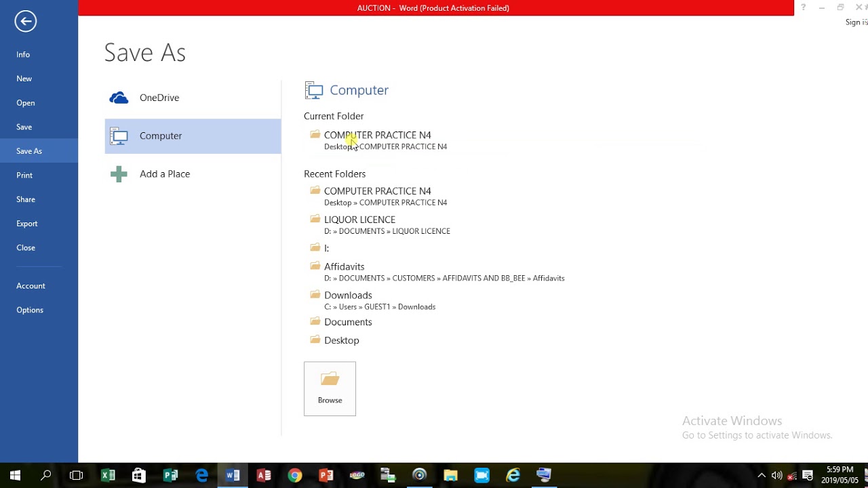Select Computer as save location
This screenshot has width=868, height=488.
[x=193, y=136]
